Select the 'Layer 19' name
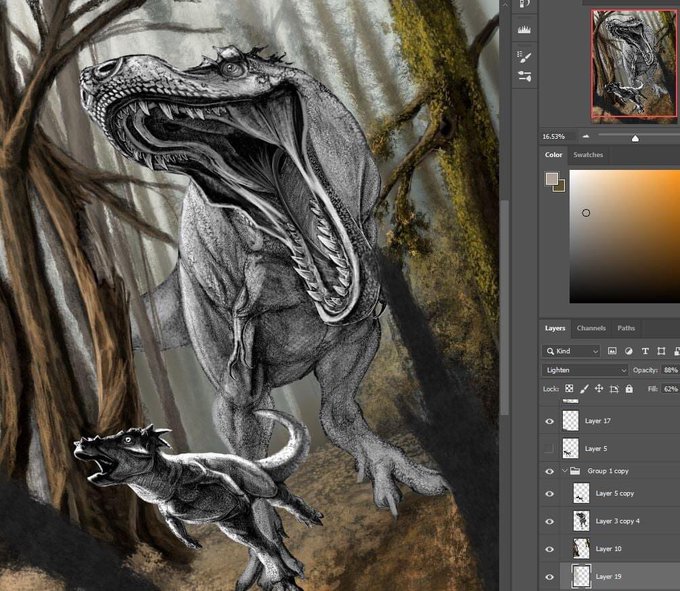 coord(608,577)
